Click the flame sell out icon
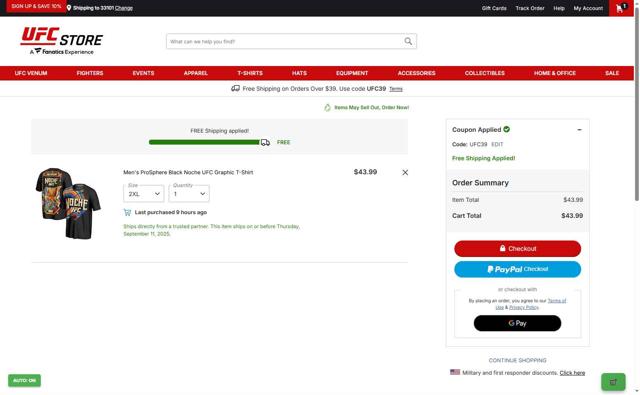Viewport: 640px width, 395px height. coord(327,107)
